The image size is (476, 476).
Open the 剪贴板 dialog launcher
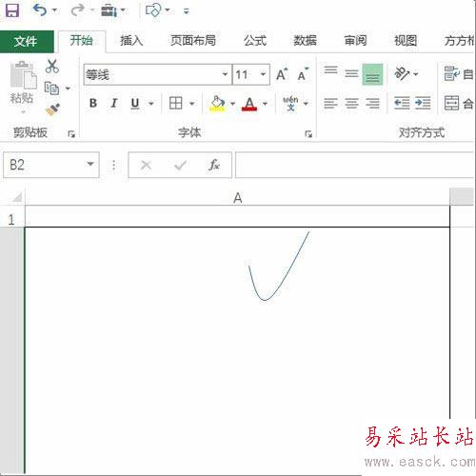[x=71, y=134]
